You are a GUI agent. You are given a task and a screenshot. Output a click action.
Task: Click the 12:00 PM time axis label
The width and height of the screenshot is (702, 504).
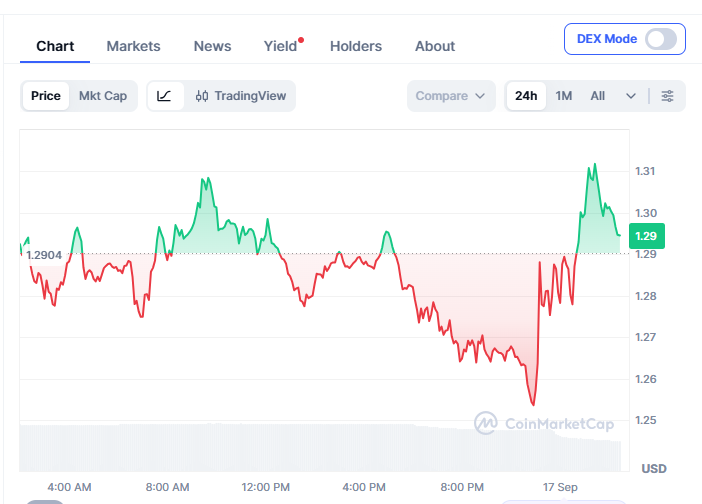point(265,487)
